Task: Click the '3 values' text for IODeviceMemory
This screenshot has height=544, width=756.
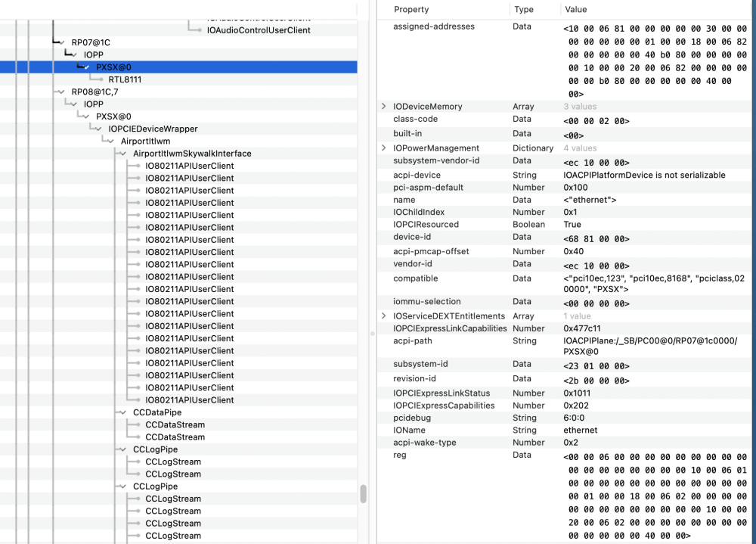Action: tap(580, 106)
